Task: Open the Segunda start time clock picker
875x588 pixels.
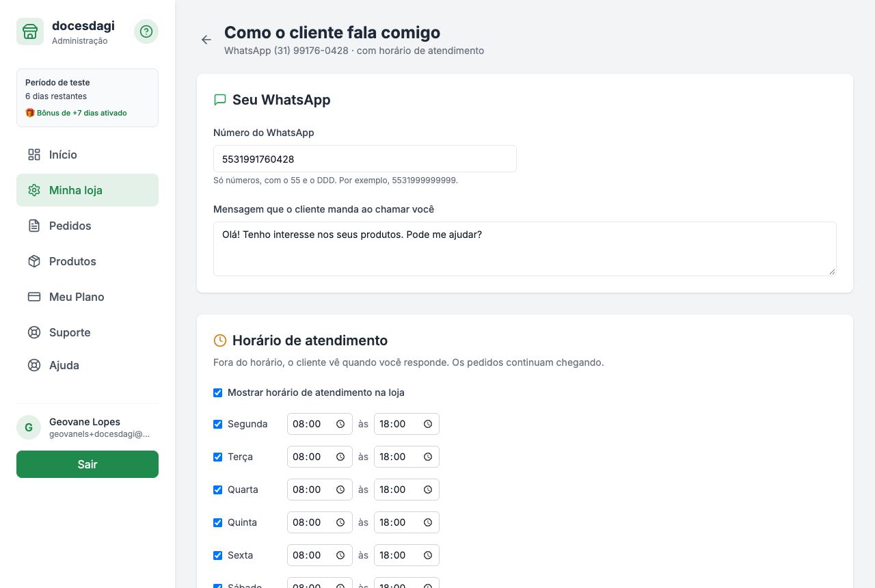Action: [340, 424]
